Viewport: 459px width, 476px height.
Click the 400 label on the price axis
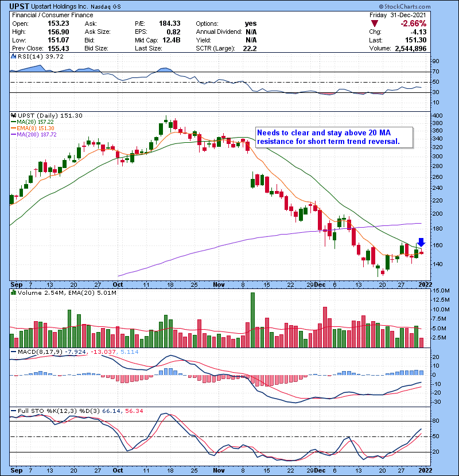pyautogui.click(x=437, y=116)
